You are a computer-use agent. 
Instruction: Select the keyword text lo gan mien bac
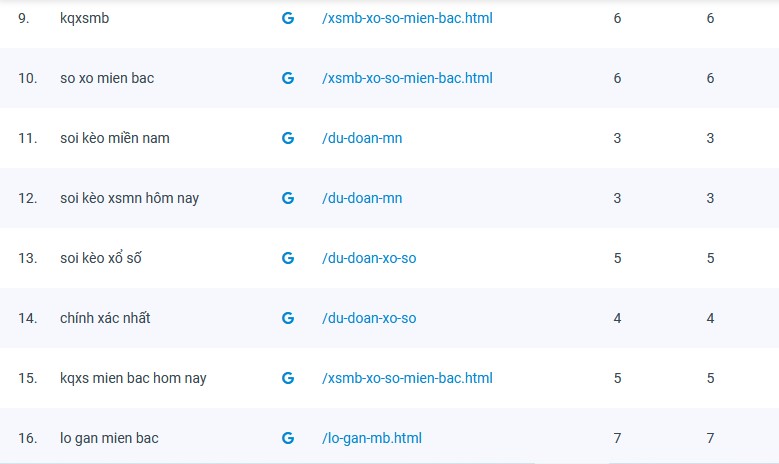pos(109,438)
